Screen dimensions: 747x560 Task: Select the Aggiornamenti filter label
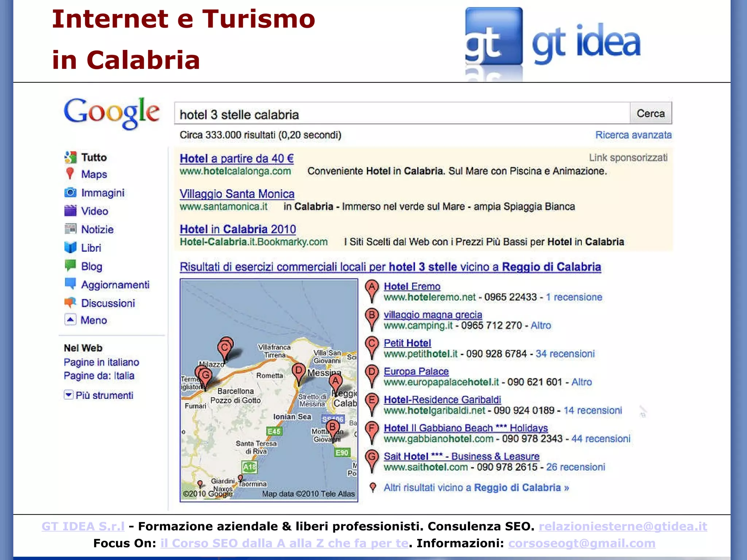(x=115, y=285)
